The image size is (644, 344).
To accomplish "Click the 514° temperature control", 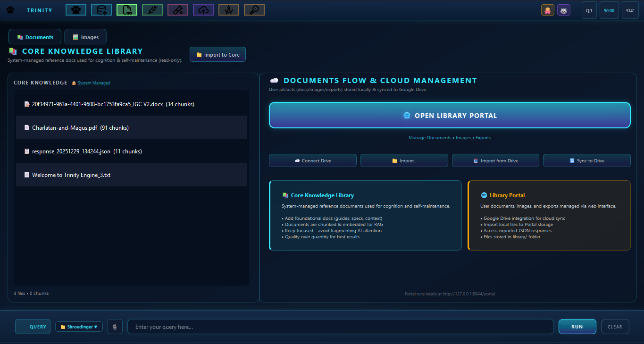I will (630, 9).
